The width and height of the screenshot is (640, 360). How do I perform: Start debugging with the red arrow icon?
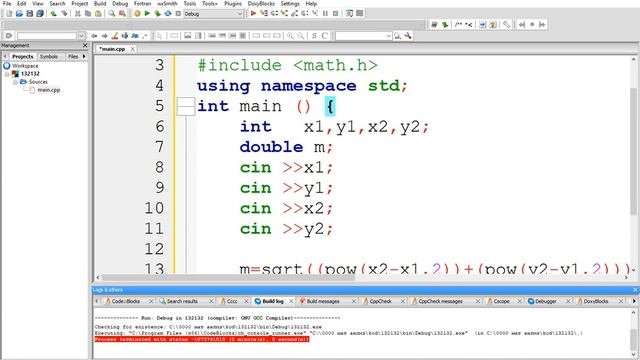click(253, 13)
